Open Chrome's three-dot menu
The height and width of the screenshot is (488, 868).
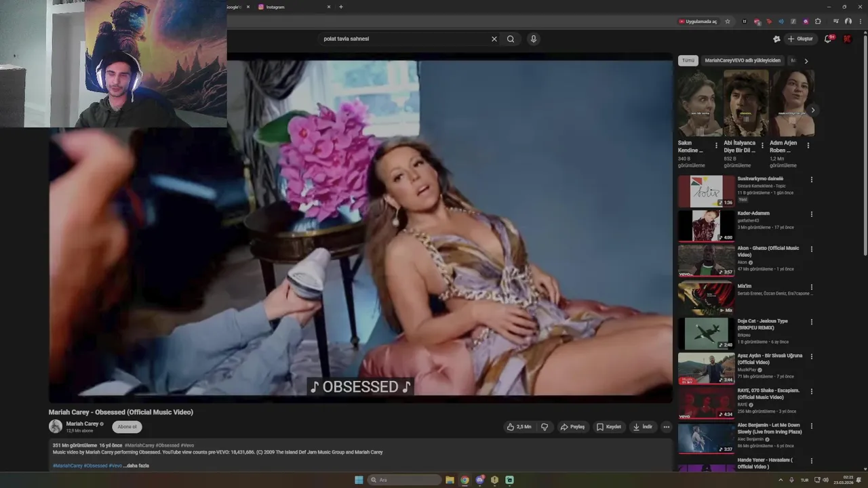(x=859, y=21)
